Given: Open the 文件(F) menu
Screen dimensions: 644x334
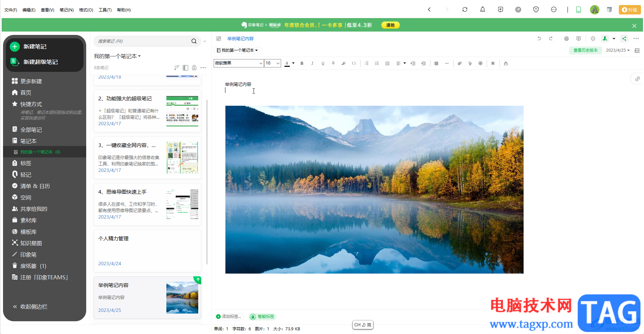Looking at the screenshot, I should tap(11, 10).
